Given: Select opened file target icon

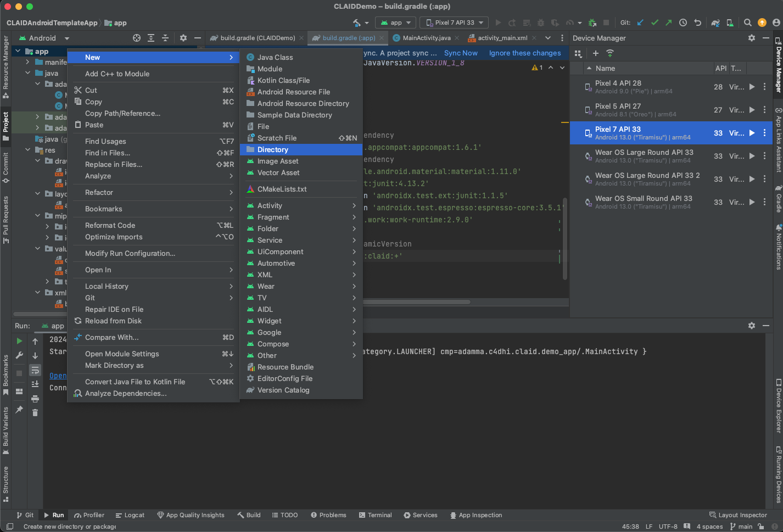Looking at the screenshot, I should [x=137, y=38].
